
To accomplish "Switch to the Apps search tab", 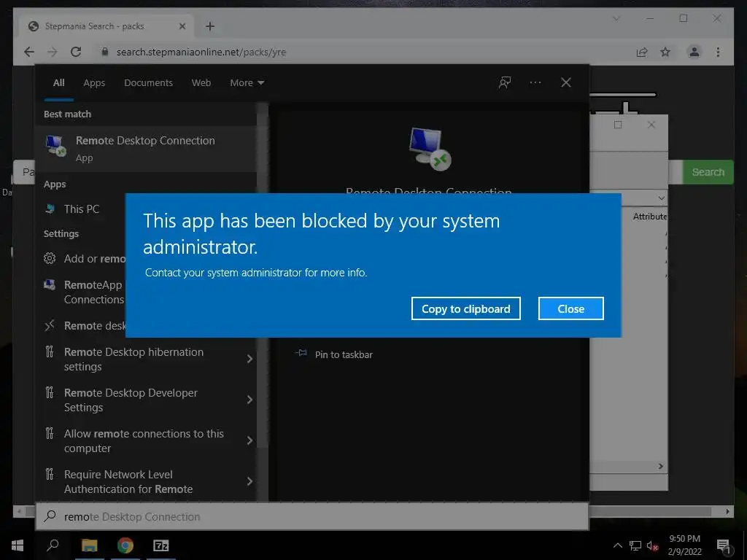I will (94, 83).
